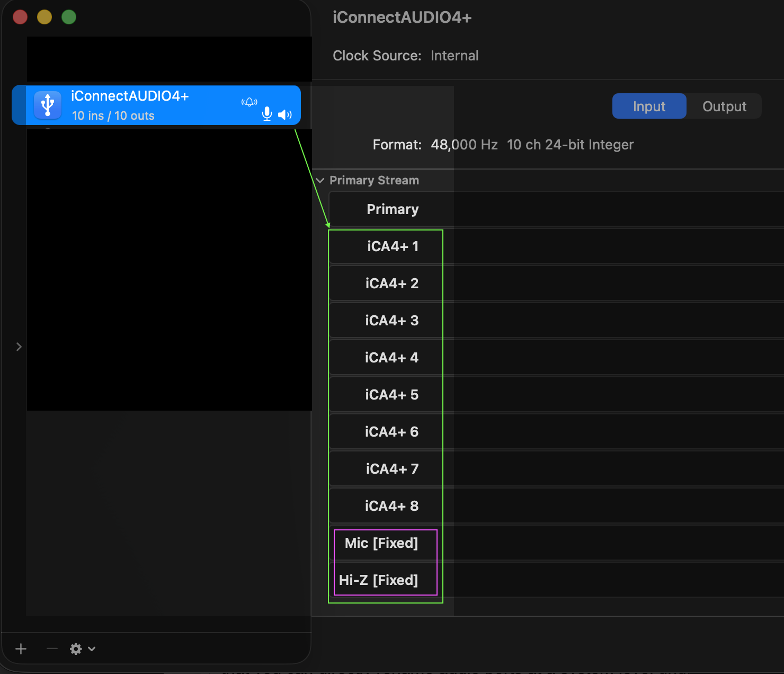This screenshot has height=674, width=784.
Task: Select the Primary channel row
Action: coord(393,209)
